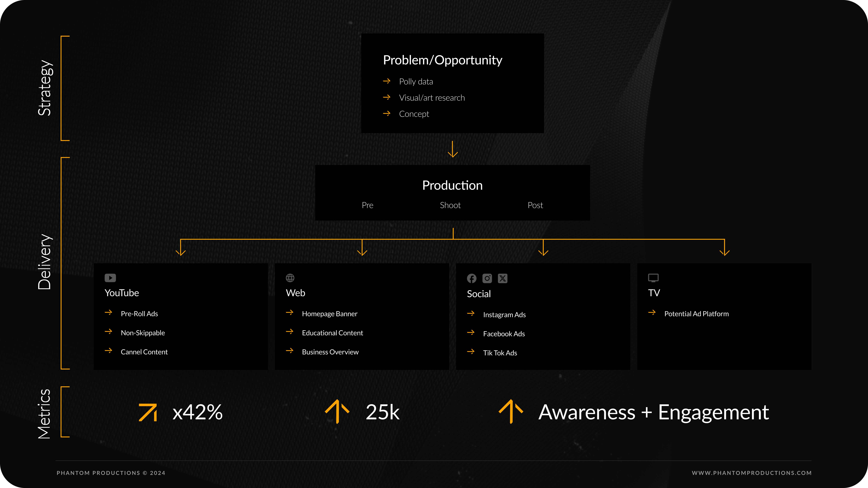Click the TV monitor icon
868x488 pixels.
(653, 278)
